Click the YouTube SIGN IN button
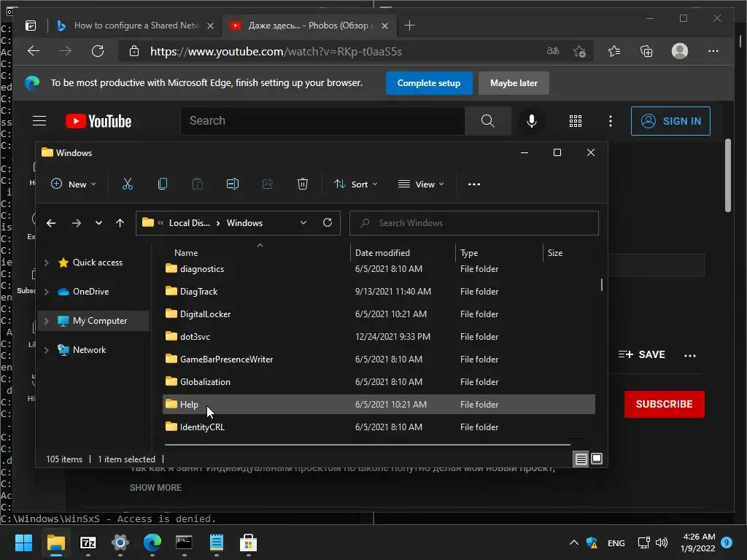Viewport: 747px width, 560px height. pos(670,121)
